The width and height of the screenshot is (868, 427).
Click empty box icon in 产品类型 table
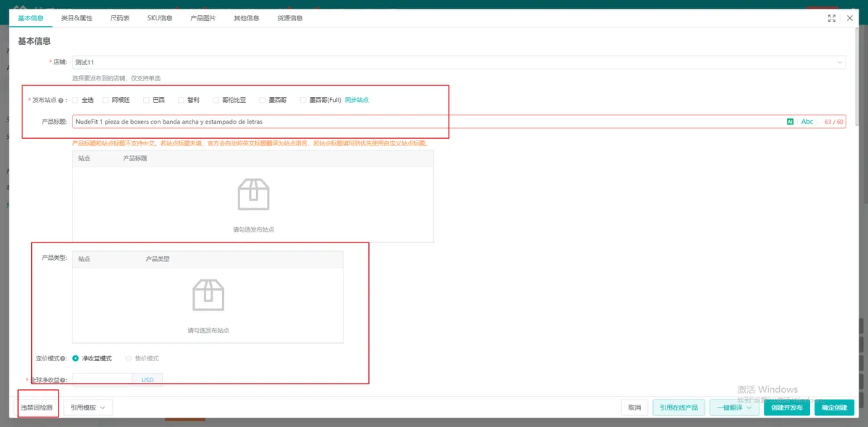[208, 295]
